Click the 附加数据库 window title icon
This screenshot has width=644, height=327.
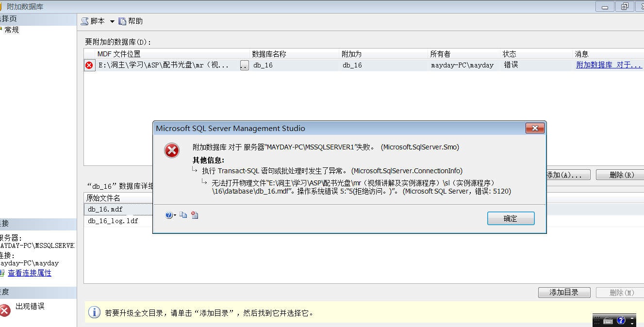(x=1, y=6)
